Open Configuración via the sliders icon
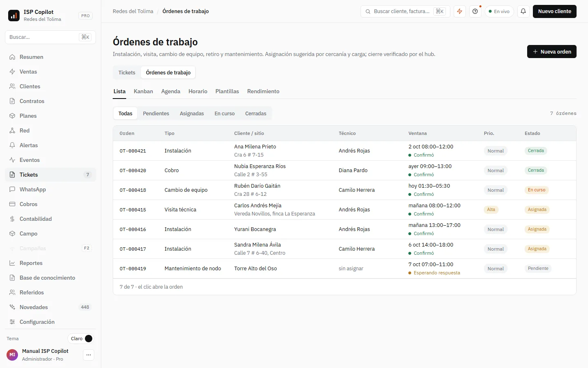588x368 pixels. (x=12, y=322)
